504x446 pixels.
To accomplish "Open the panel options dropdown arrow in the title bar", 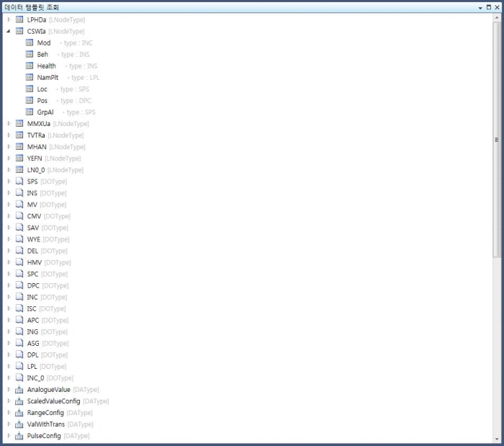I will pyautogui.click(x=480, y=6).
